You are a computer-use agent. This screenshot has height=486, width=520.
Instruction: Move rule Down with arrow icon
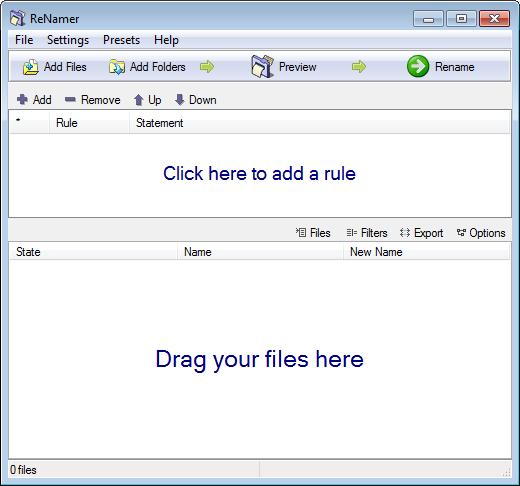(x=179, y=100)
